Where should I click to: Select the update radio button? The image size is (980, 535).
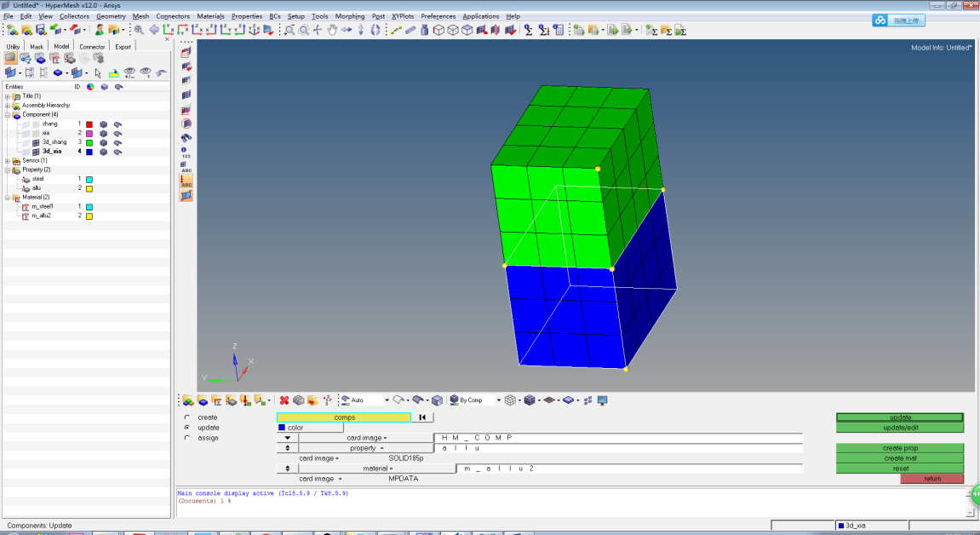[187, 428]
